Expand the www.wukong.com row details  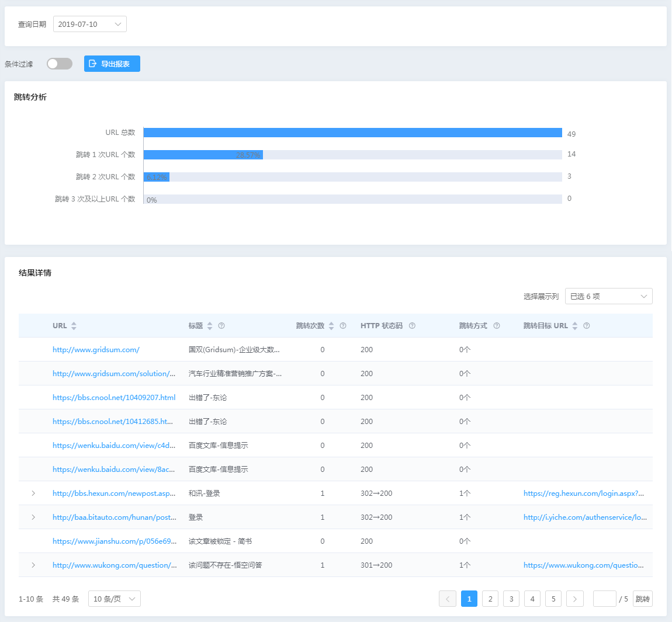[33, 565]
